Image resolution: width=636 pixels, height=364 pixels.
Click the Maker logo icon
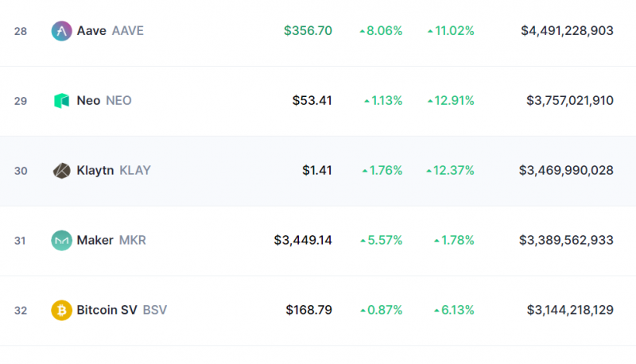pos(62,240)
